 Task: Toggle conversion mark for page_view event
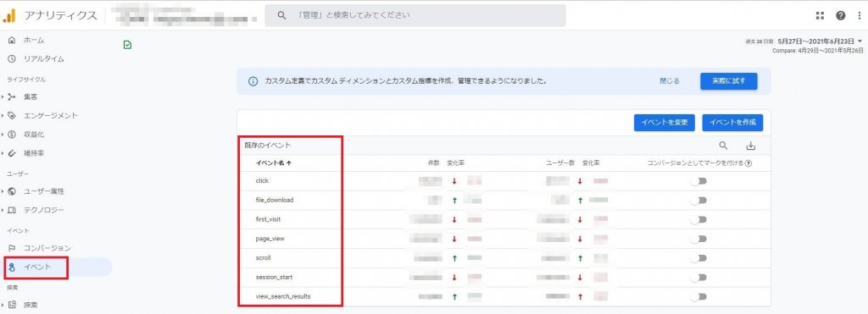698,239
